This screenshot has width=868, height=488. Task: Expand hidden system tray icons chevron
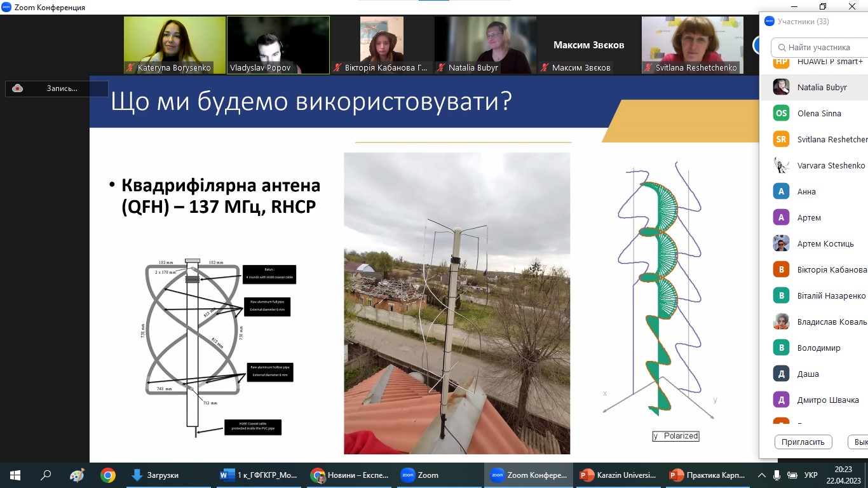coord(761,475)
